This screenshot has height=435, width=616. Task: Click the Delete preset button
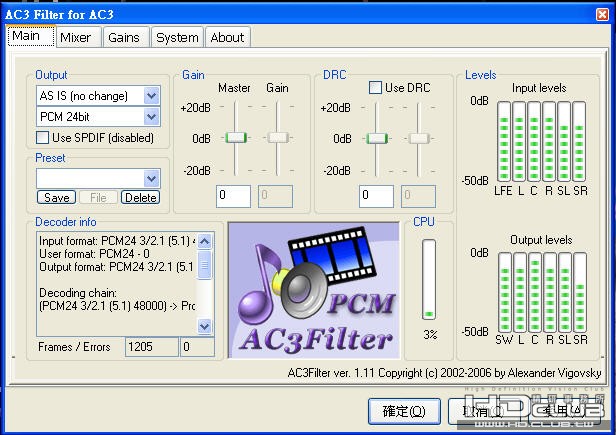coord(140,197)
